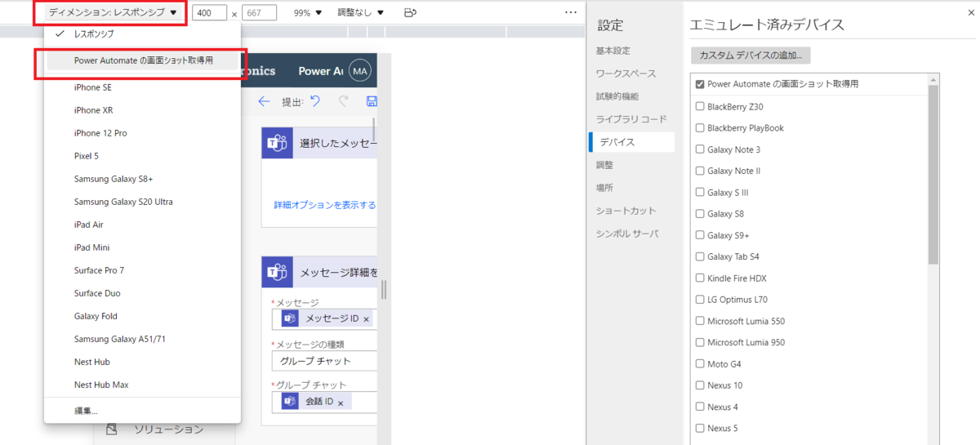The width and height of the screenshot is (980, 445).
Task: Open the 99% zoom dropdown
Action: pos(308,13)
